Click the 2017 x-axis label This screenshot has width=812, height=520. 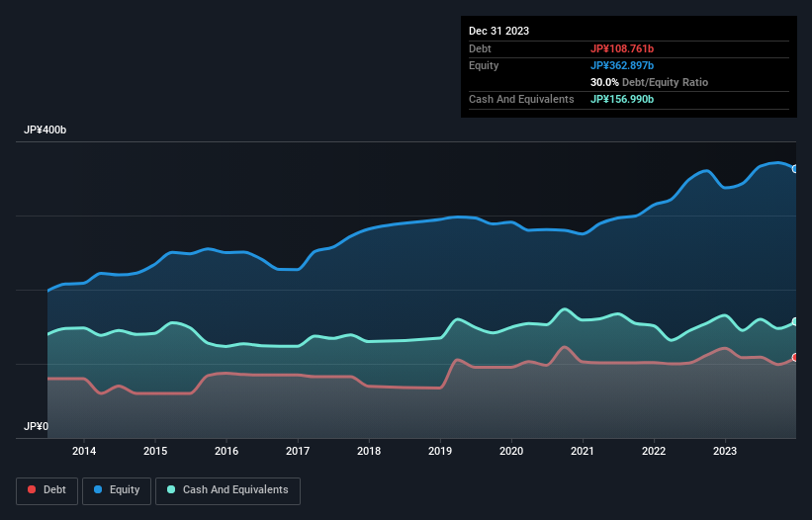point(298,451)
